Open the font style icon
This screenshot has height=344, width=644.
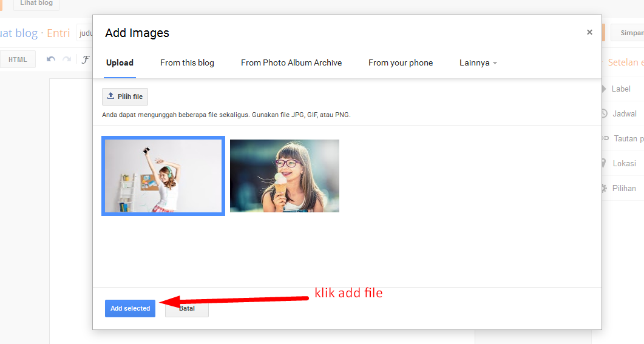[x=85, y=59]
